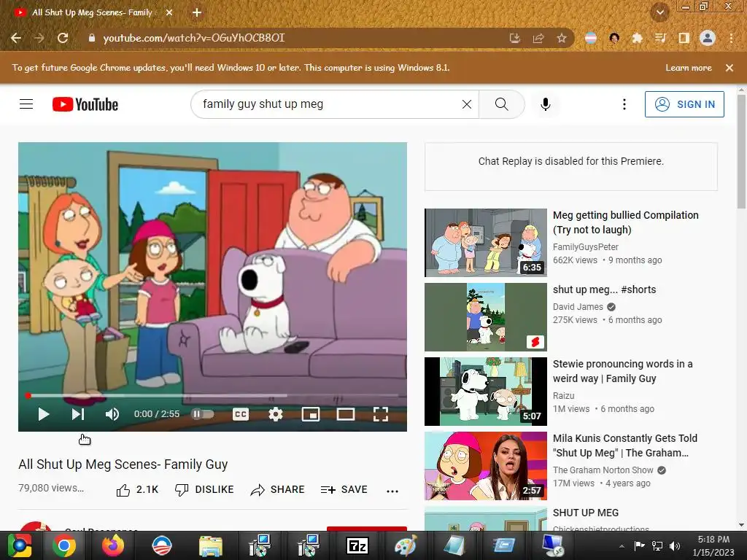Open Firefox from the taskbar
This screenshot has height=560, width=747.
point(112,545)
